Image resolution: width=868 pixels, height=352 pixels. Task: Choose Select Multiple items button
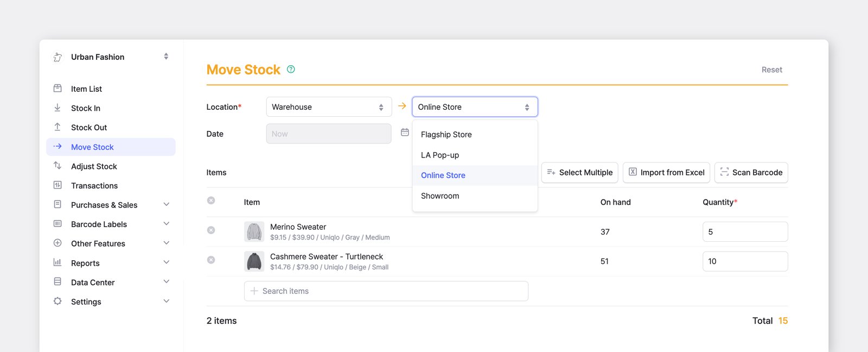click(x=579, y=172)
